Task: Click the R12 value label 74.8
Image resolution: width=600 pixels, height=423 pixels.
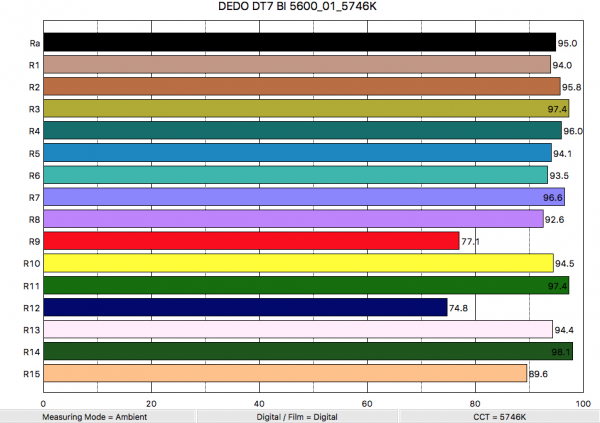Action: click(459, 308)
